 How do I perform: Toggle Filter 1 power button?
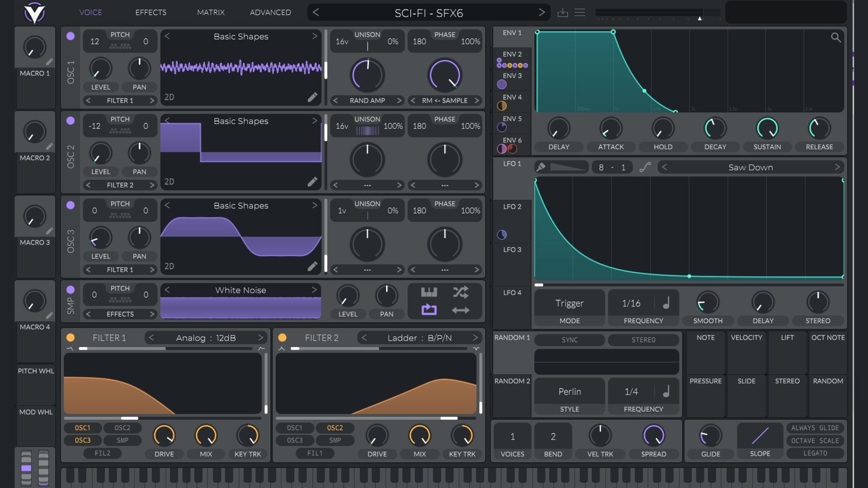tap(71, 338)
